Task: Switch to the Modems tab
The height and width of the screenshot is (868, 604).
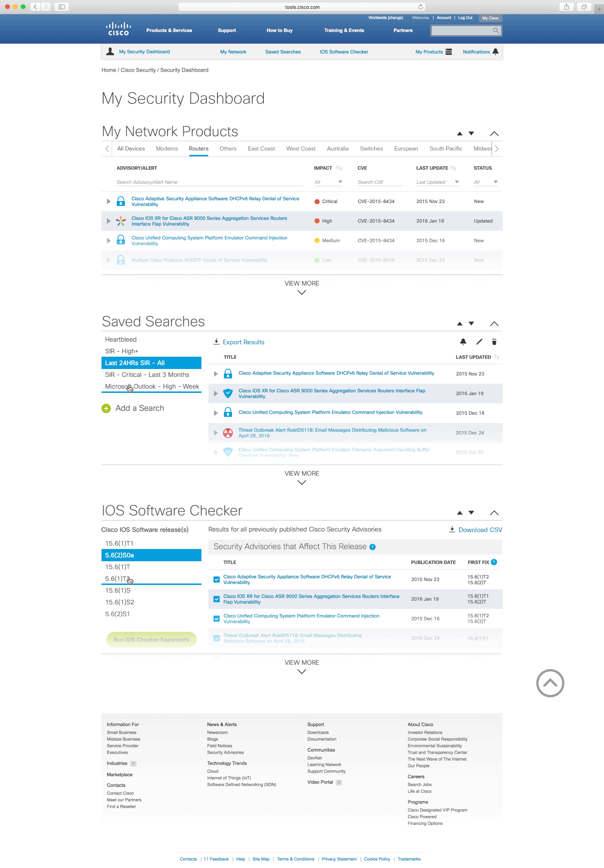Action: click(x=167, y=149)
